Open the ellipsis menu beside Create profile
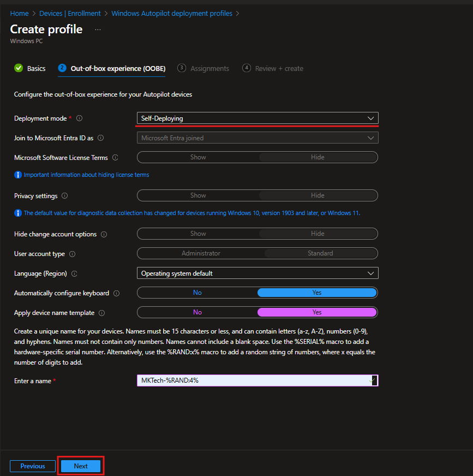 [98, 29]
